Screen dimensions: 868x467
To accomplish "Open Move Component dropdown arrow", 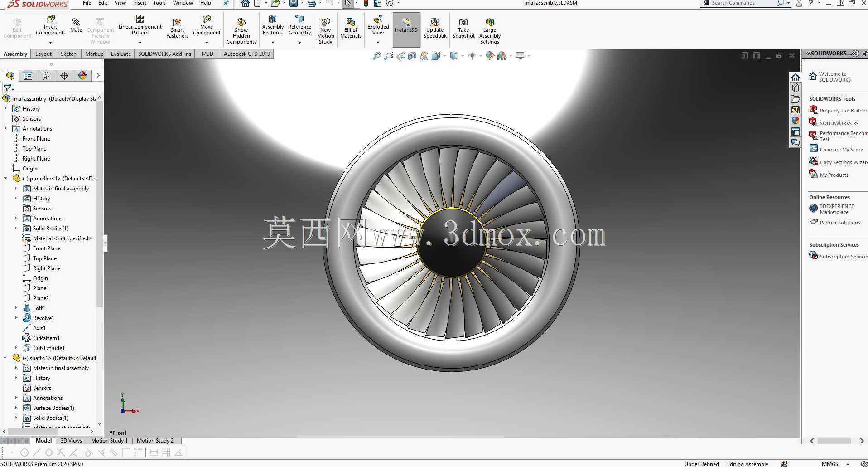I will pos(207,43).
